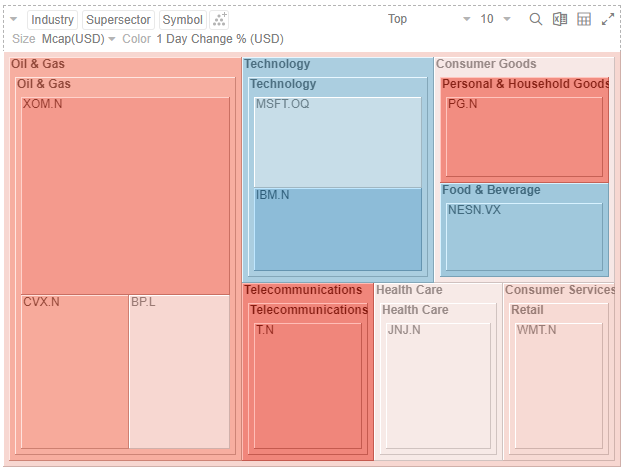Viewport: 624px width, 472px height.
Task: Open the visualization menu arrow at top-left
Action: pyautogui.click(x=14, y=19)
